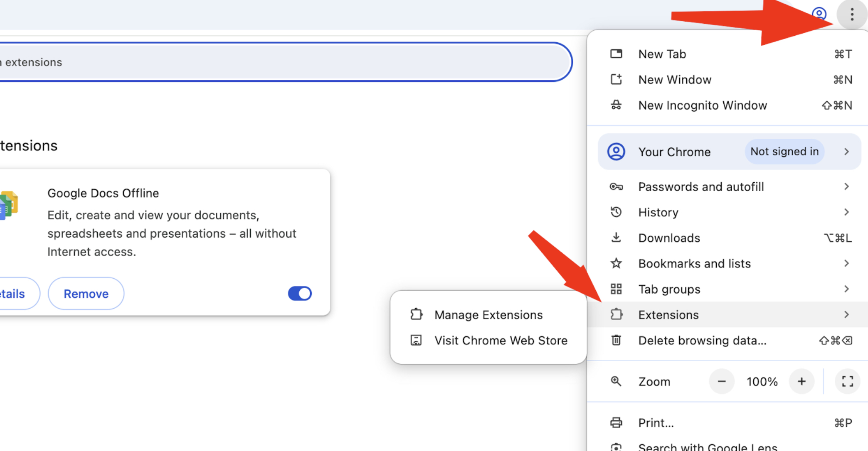Viewport: 868px width, 451px height.
Task: Expand the Your Chrome submenu arrow
Action: click(847, 152)
